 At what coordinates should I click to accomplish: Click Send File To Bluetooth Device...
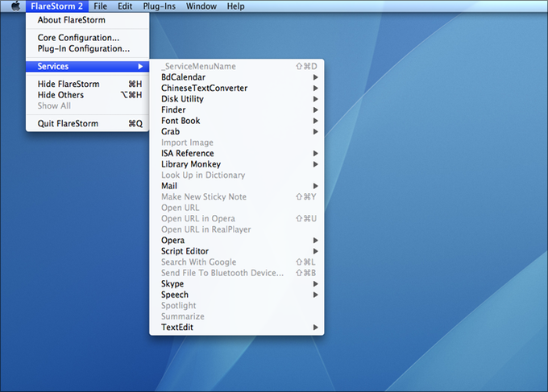tap(237, 273)
